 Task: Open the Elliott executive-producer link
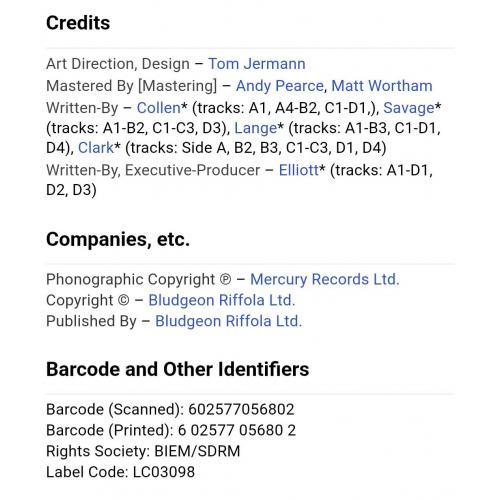click(x=299, y=170)
